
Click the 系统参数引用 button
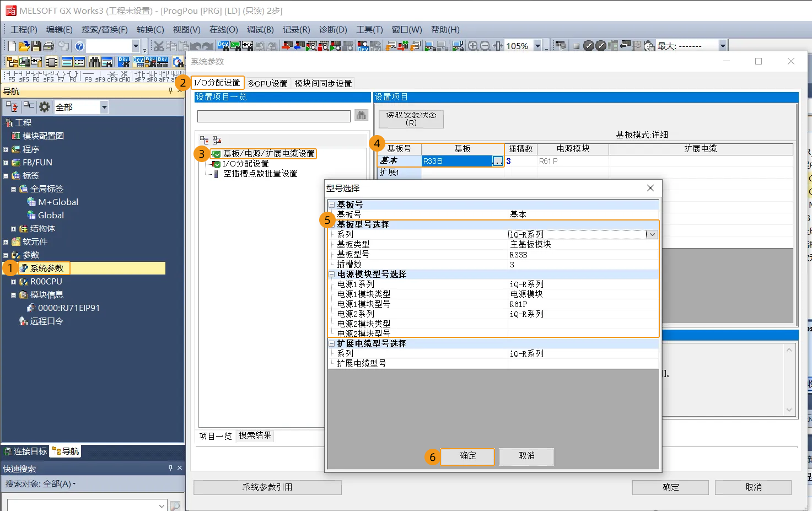(x=267, y=487)
